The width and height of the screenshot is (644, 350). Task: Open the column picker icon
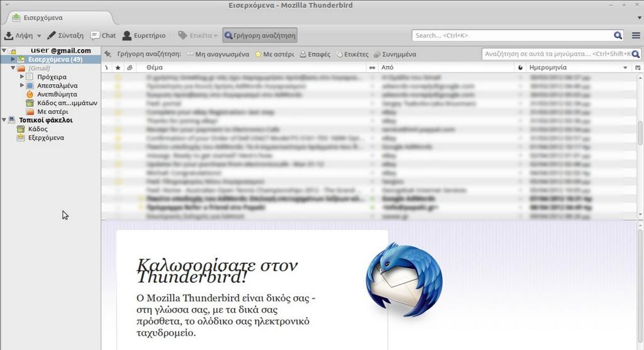(x=638, y=67)
